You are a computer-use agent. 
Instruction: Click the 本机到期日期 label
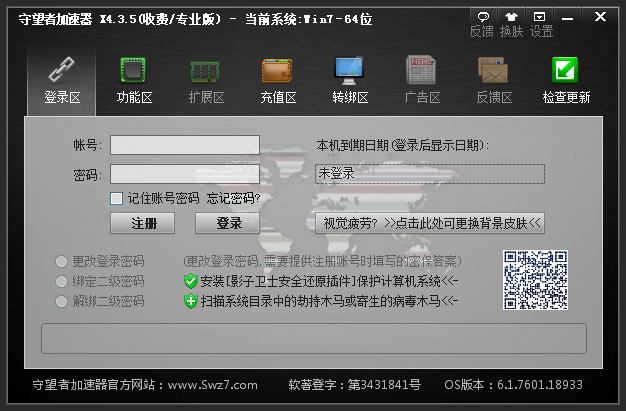402,145
